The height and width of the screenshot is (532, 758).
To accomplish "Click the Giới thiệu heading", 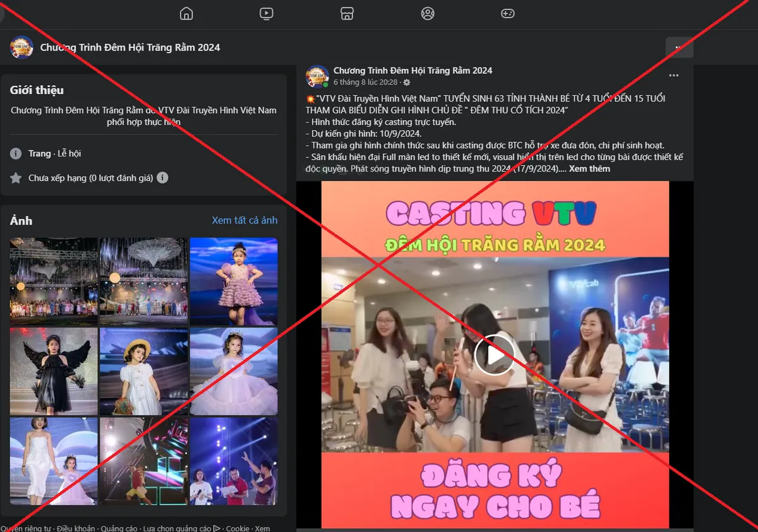I will coord(37,90).
